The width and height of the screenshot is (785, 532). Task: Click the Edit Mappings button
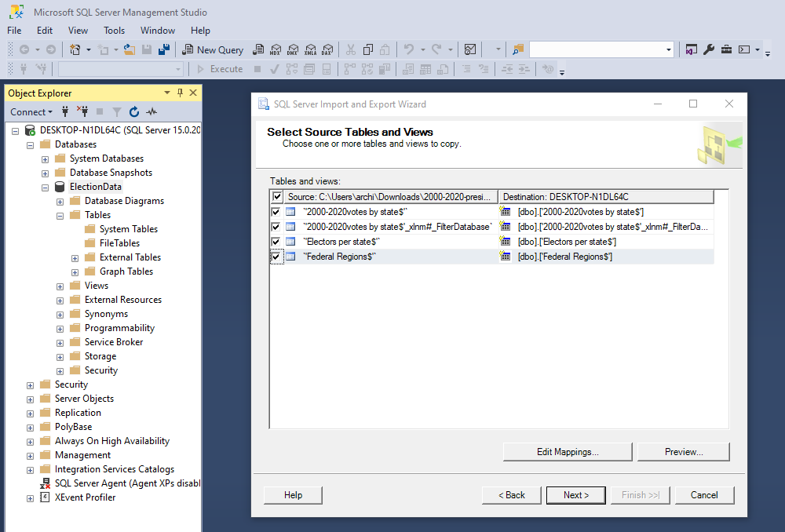click(x=567, y=451)
